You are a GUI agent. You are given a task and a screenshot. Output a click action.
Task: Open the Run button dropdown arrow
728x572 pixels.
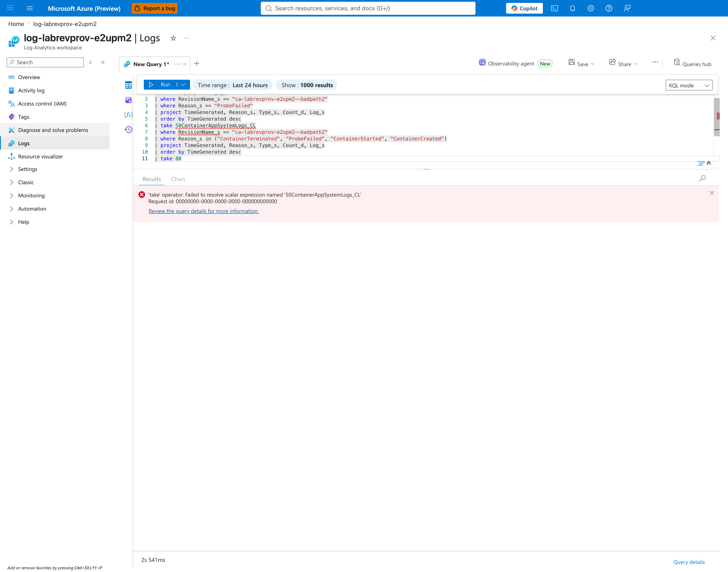click(x=183, y=85)
